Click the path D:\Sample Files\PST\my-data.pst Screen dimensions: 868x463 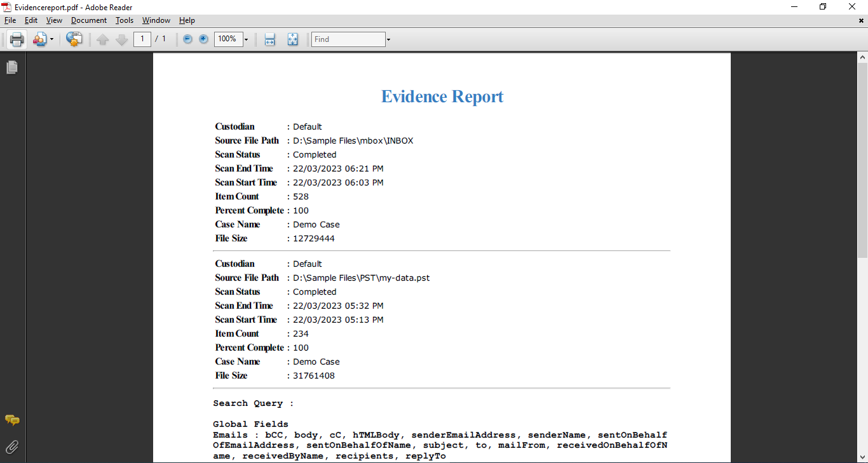click(x=362, y=278)
